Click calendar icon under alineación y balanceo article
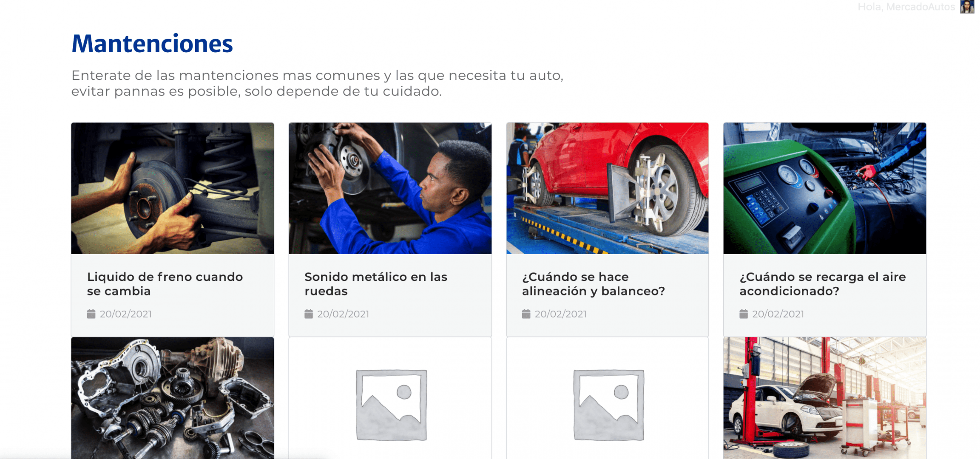This screenshot has width=980, height=459. 526,314
